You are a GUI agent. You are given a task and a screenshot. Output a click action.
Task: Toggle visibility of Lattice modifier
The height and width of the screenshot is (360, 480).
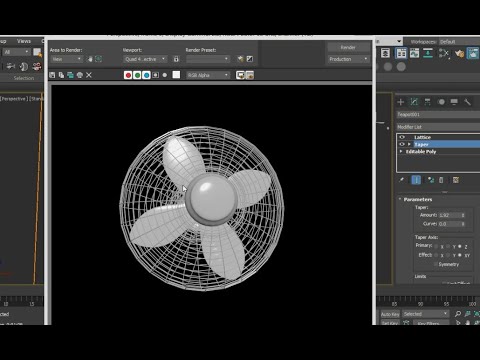click(402, 137)
